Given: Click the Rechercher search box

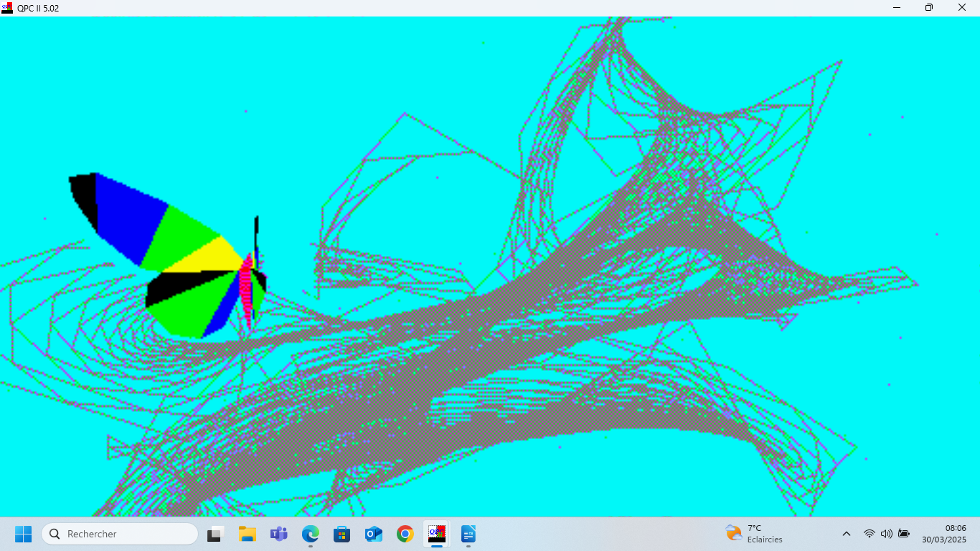Looking at the screenshot, I should point(120,534).
